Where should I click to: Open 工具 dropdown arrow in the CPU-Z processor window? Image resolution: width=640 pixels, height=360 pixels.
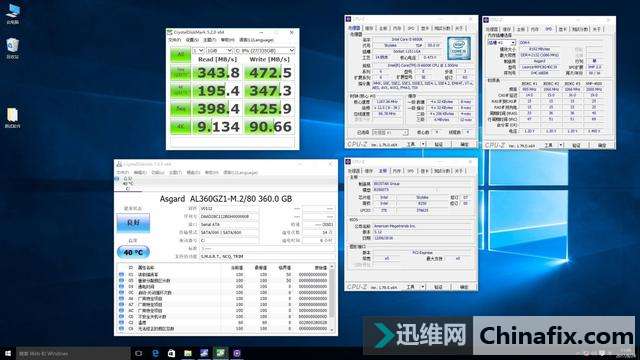click(423, 144)
